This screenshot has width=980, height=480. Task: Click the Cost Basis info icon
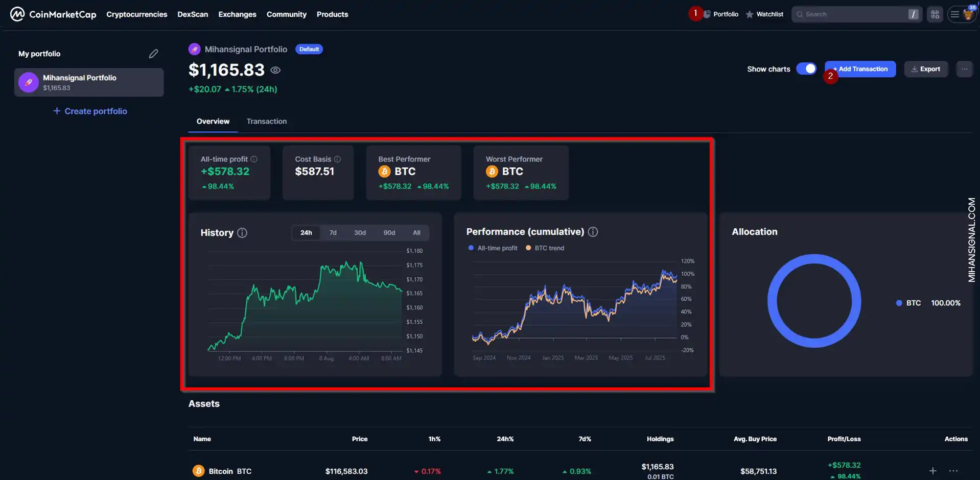[337, 159]
